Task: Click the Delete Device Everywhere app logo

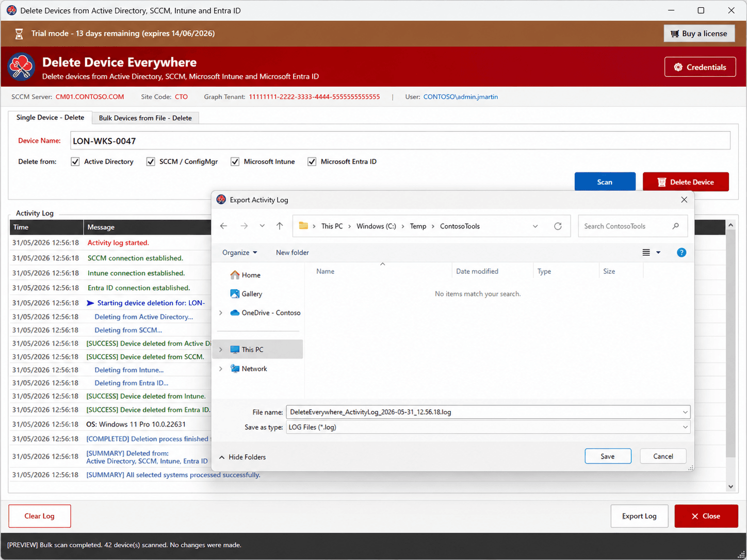Action: (21, 67)
